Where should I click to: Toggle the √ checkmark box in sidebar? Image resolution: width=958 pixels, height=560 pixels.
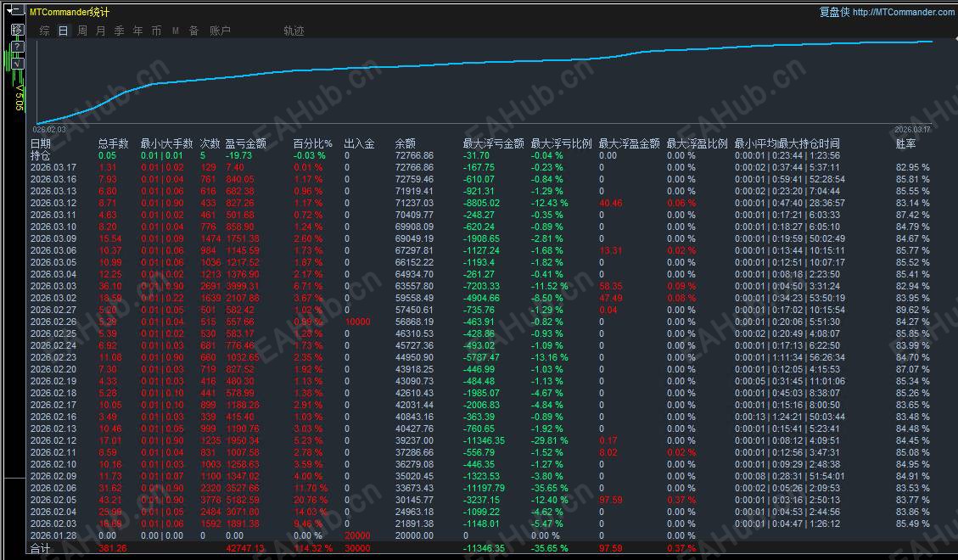17,63
